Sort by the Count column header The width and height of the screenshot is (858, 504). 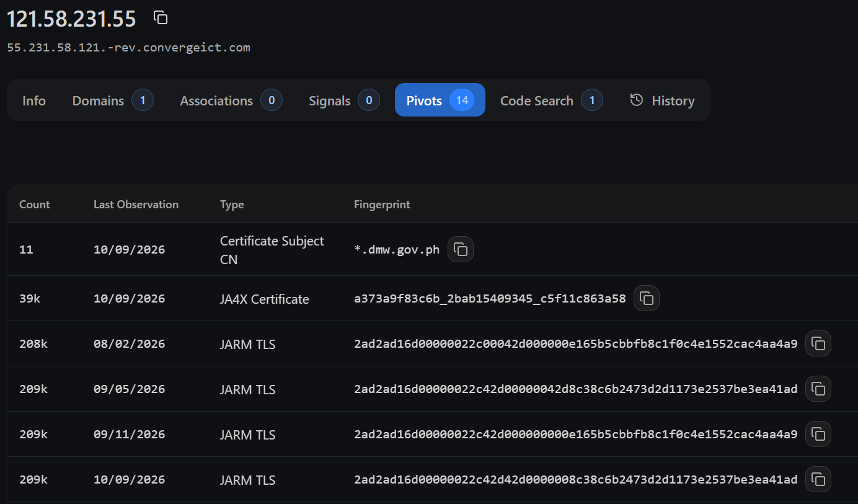[35, 205]
